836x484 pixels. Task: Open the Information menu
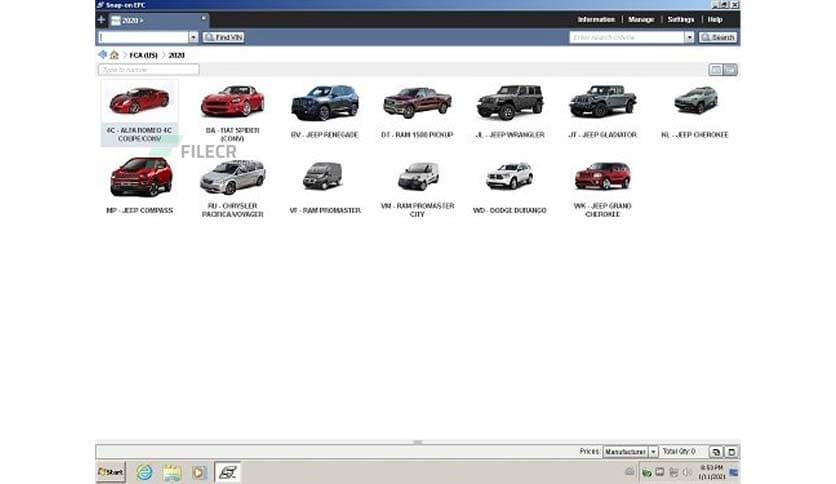point(596,20)
